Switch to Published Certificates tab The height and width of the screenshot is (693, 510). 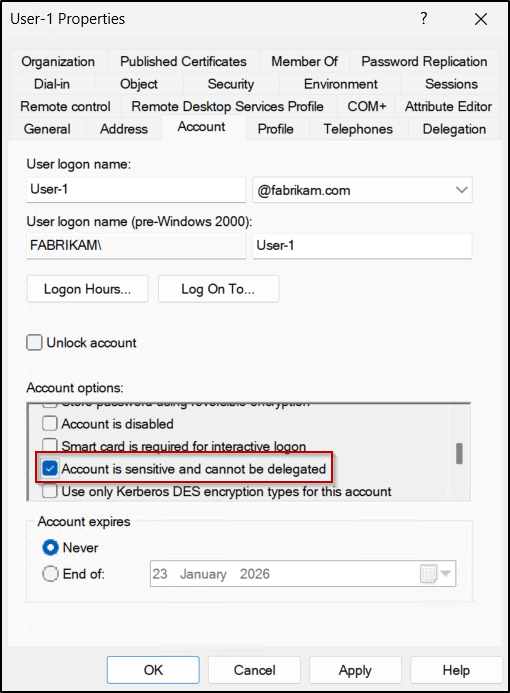183,61
